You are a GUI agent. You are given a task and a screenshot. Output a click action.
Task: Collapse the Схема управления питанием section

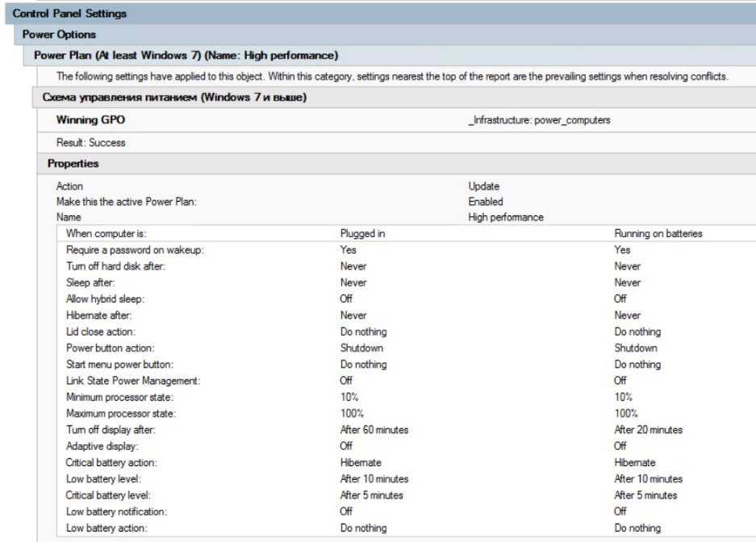pyautogui.click(x=394, y=98)
